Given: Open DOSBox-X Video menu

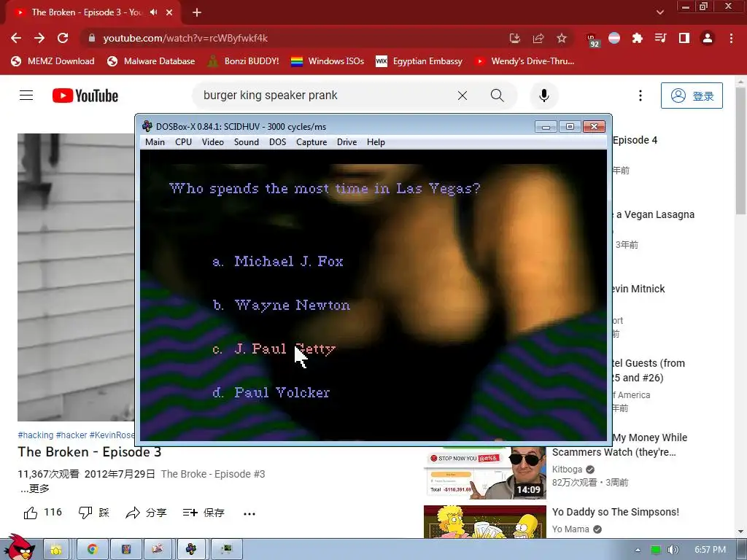Looking at the screenshot, I should (x=212, y=142).
